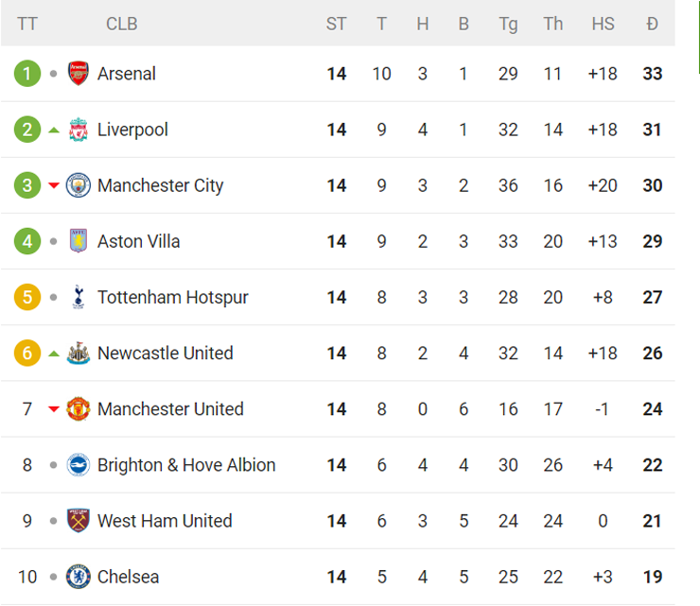Click the green rank 1 badge

click(x=27, y=74)
